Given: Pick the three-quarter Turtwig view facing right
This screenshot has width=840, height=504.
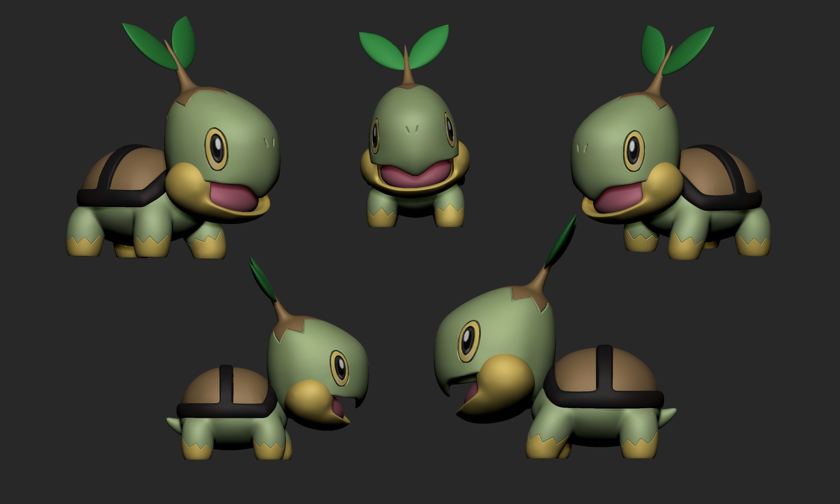Looking at the screenshot, I should 173,137.
